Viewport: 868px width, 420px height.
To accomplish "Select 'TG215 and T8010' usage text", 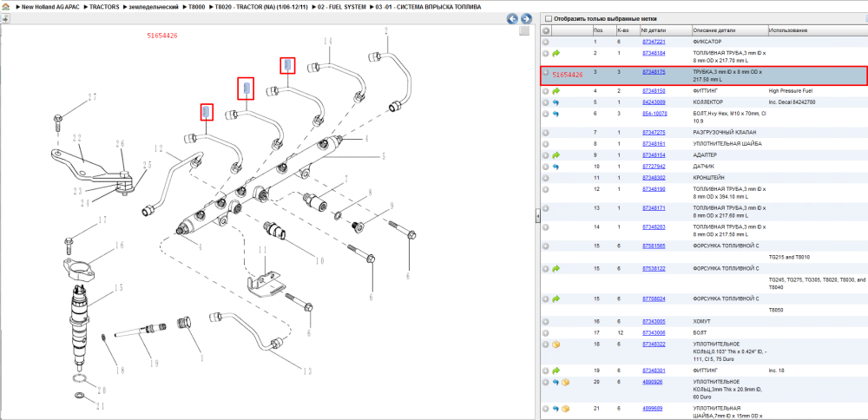I will [788, 258].
